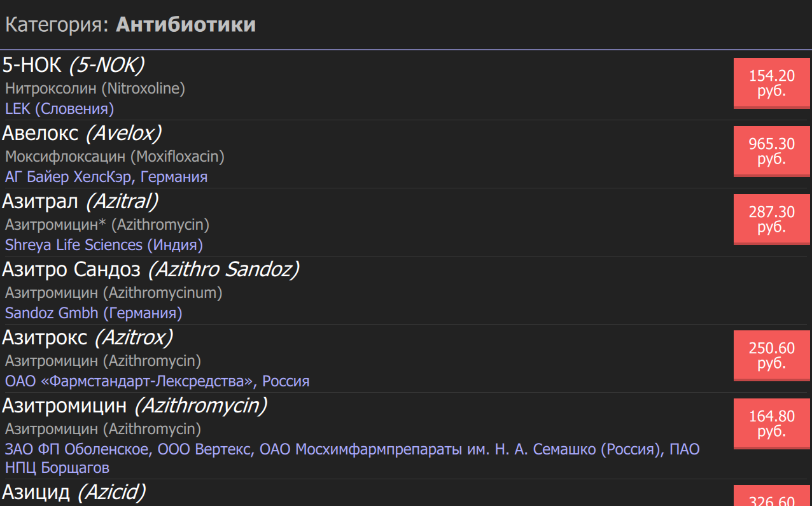The image size is (812, 506).
Task: Open Sandoz Gmbh (Германия) manufacturer link
Action: pyautogui.click(x=94, y=313)
